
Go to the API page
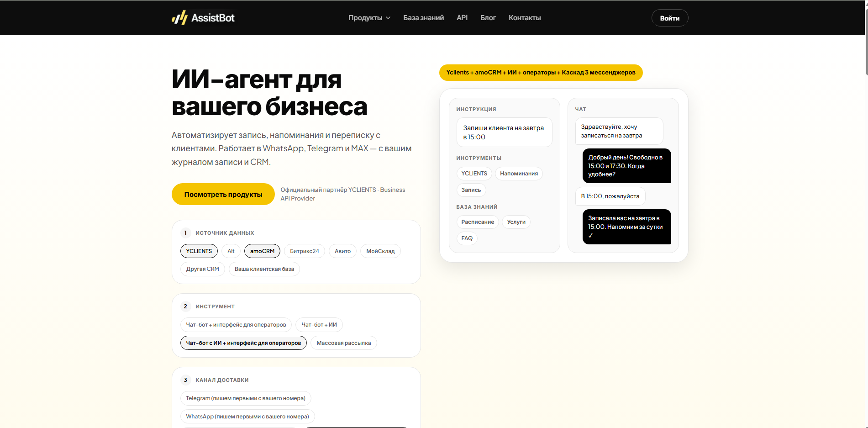coord(462,18)
